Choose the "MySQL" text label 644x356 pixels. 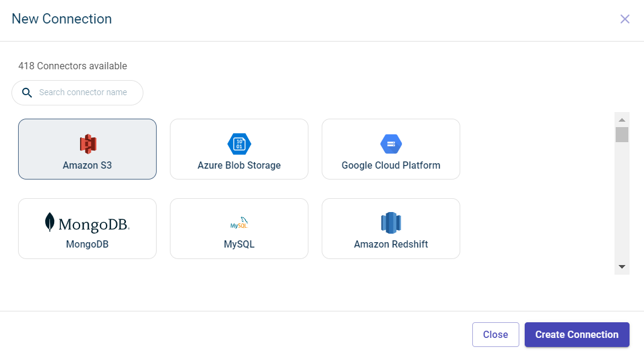coord(239,244)
